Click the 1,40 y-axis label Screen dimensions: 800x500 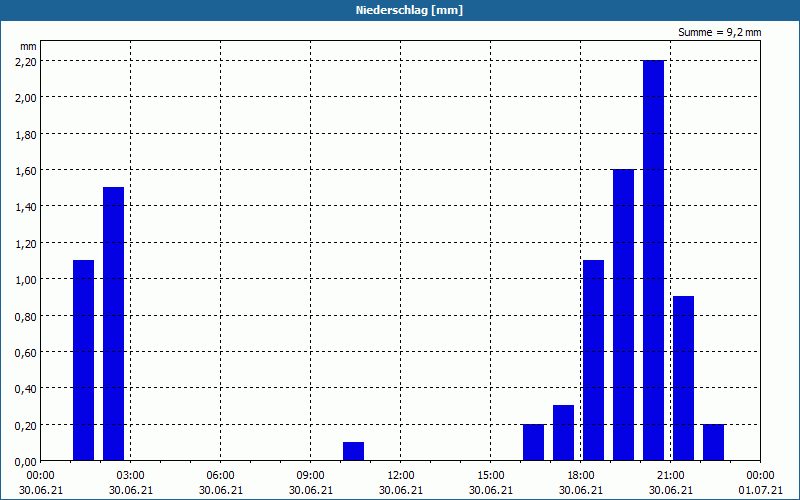[26, 207]
